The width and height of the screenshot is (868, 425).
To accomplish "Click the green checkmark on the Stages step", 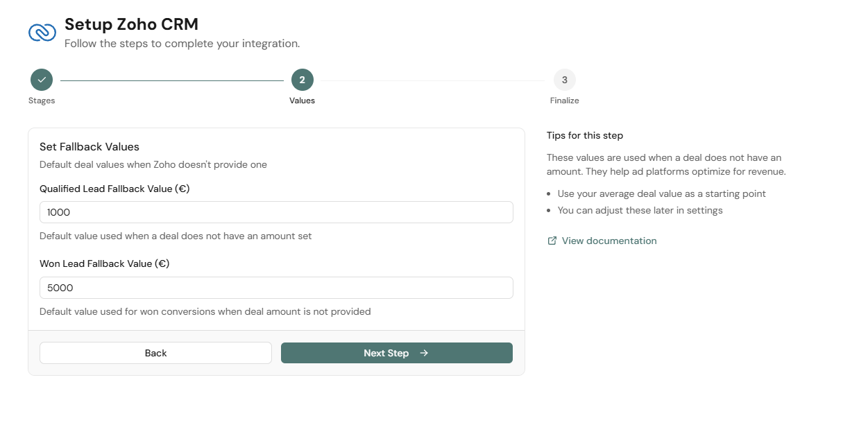I will click(x=41, y=80).
